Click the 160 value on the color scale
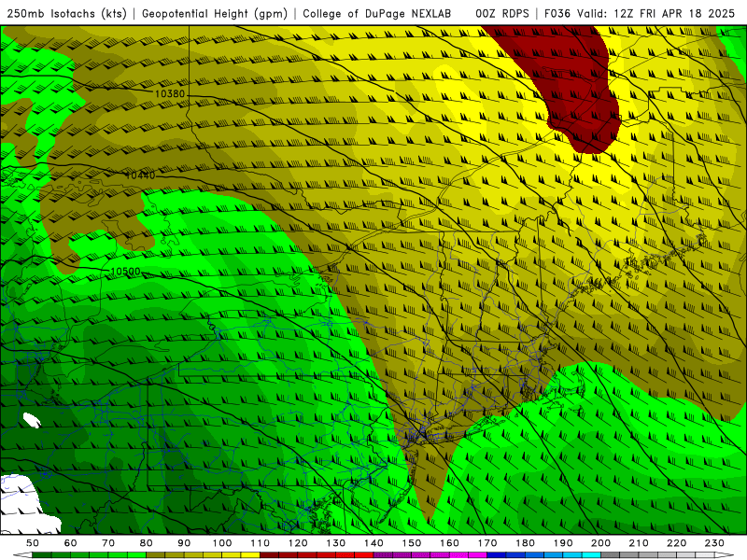747x560 pixels. (x=449, y=543)
